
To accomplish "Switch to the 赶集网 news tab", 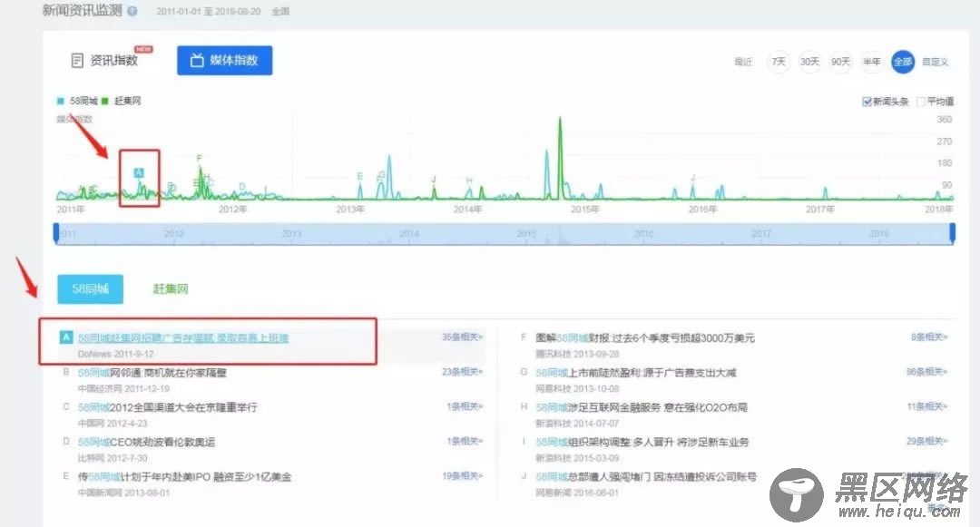I will point(170,289).
